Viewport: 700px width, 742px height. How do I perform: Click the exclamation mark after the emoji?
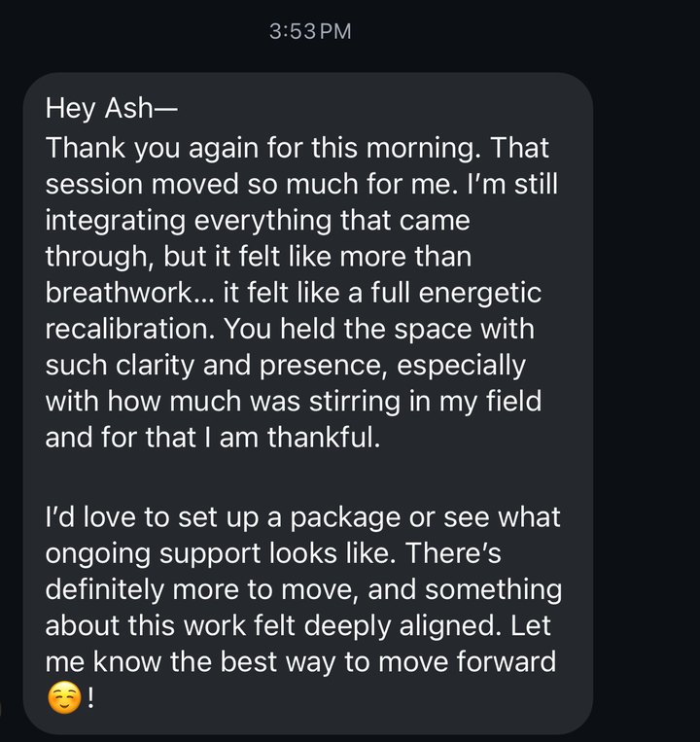(90, 697)
